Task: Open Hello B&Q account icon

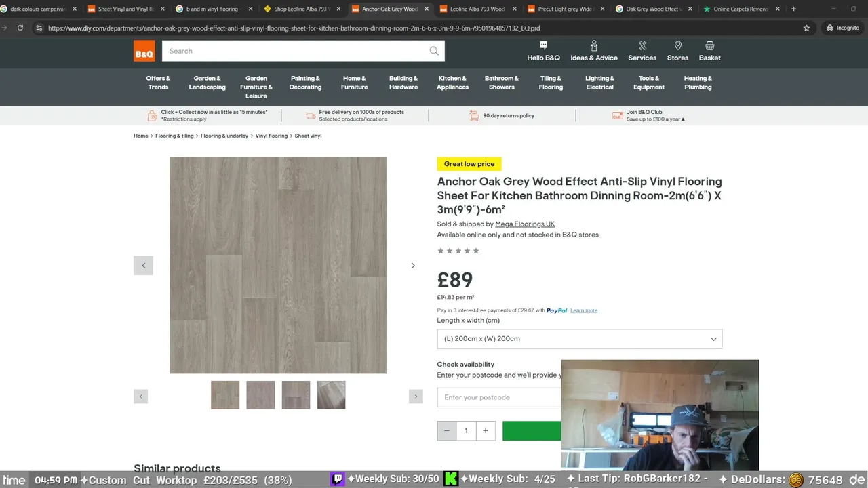Action: [x=543, y=45]
